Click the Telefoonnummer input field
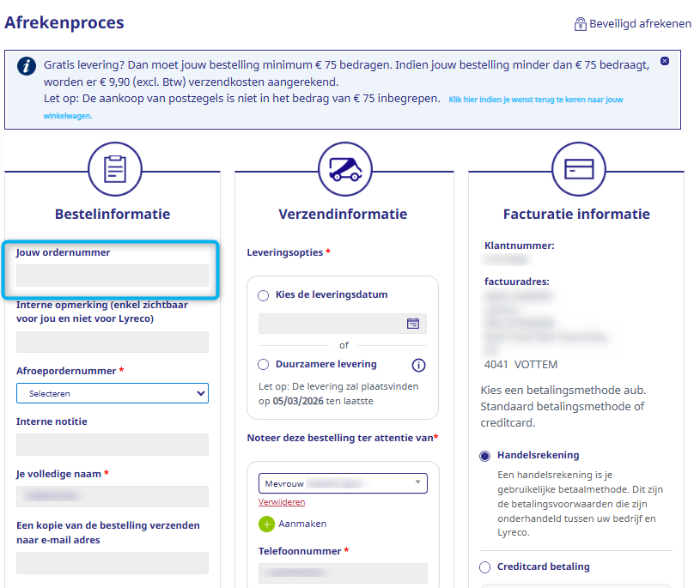The width and height of the screenshot is (700, 588). pyautogui.click(x=343, y=573)
